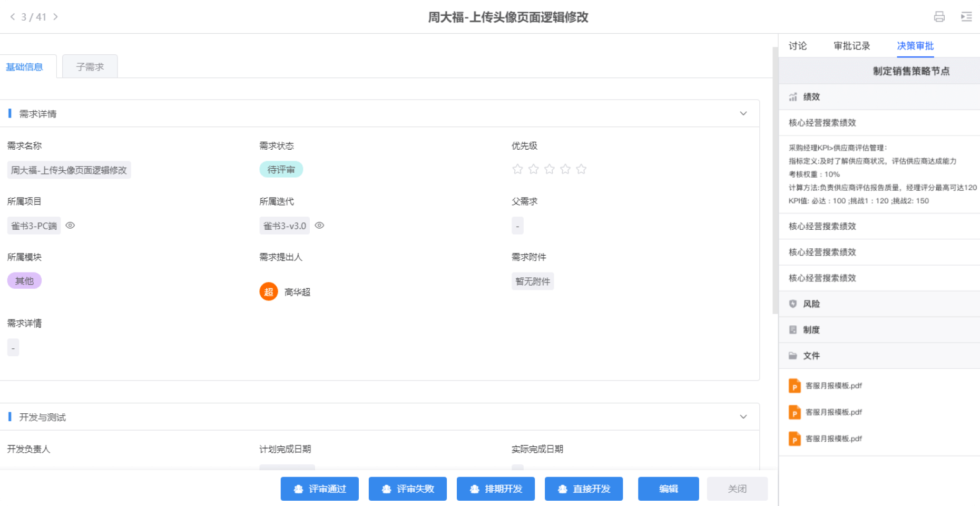Set priority to one star
This screenshot has height=506, width=980.
coord(517,169)
